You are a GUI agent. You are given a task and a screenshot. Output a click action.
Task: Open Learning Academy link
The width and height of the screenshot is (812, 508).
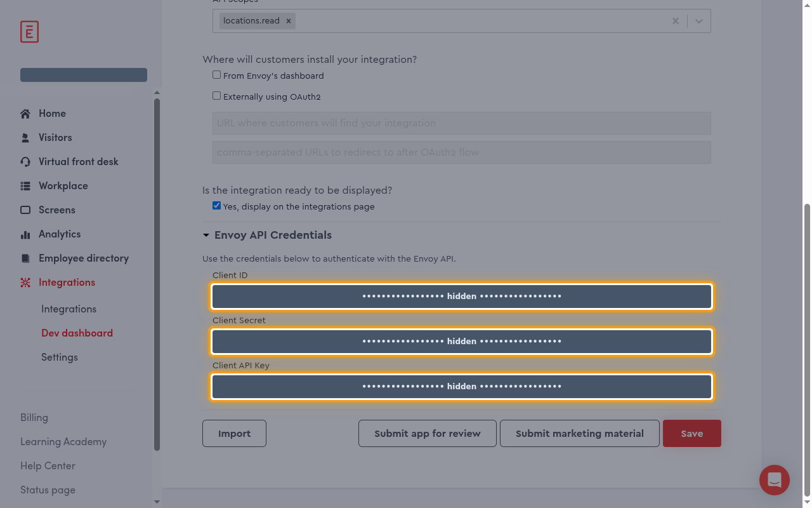63,442
